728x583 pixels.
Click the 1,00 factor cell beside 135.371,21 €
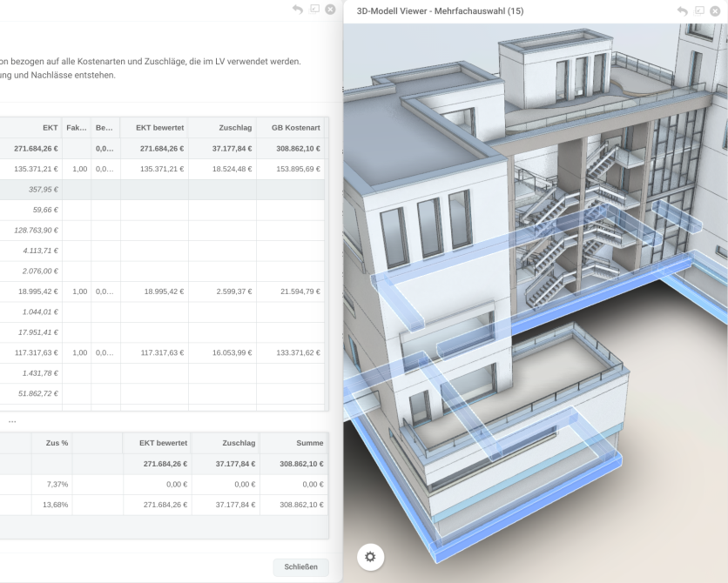coord(79,169)
